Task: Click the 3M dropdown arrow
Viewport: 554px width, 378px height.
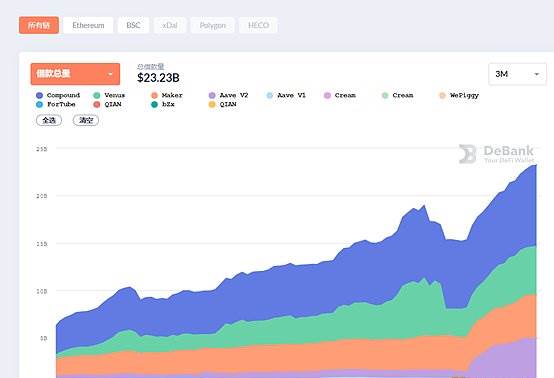Action: click(x=537, y=74)
